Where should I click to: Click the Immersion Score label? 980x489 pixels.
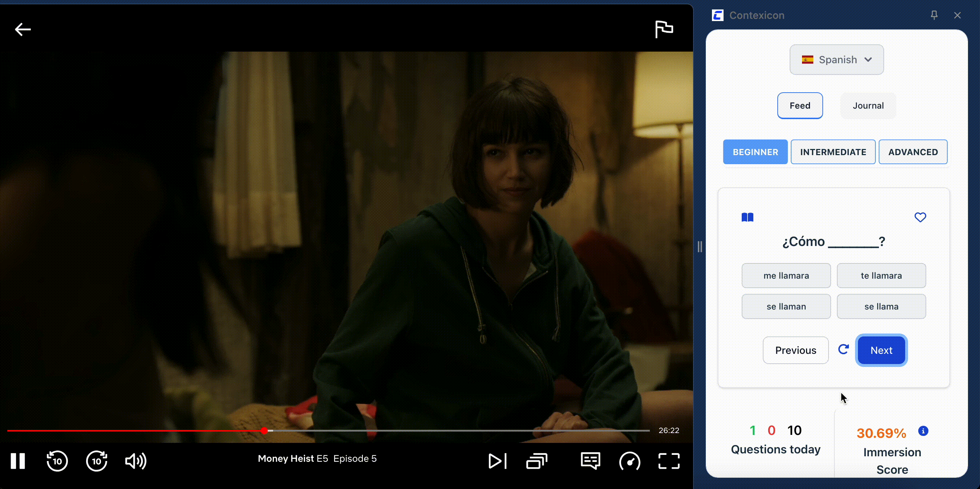click(892, 461)
